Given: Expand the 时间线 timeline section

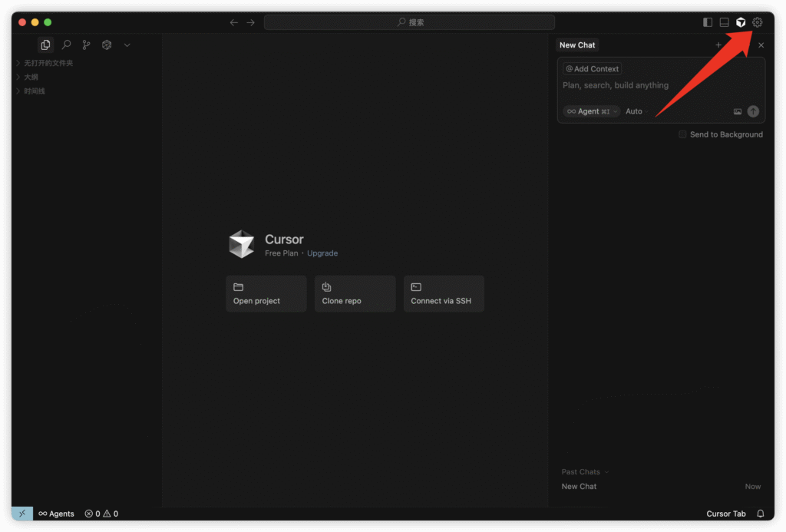Looking at the screenshot, I should tap(34, 91).
